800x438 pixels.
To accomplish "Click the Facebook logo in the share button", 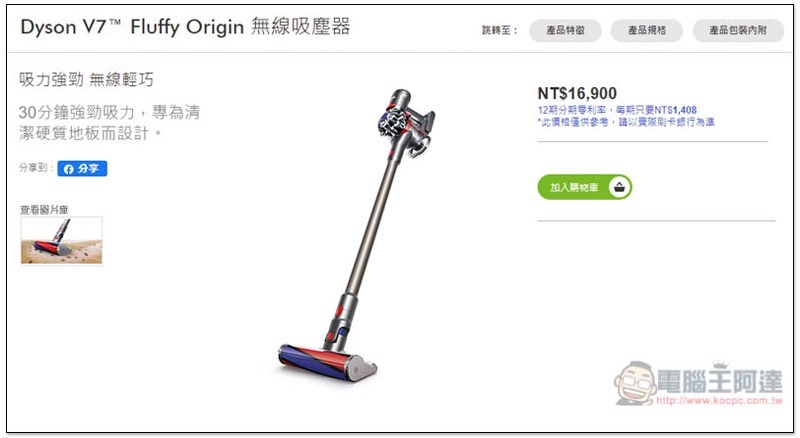I will click(69, 169).
